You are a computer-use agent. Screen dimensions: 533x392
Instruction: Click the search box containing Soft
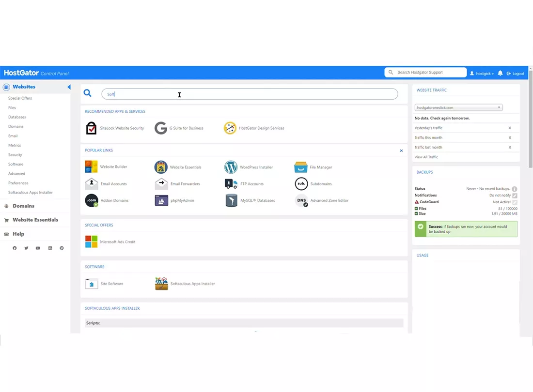pos(250,94)
